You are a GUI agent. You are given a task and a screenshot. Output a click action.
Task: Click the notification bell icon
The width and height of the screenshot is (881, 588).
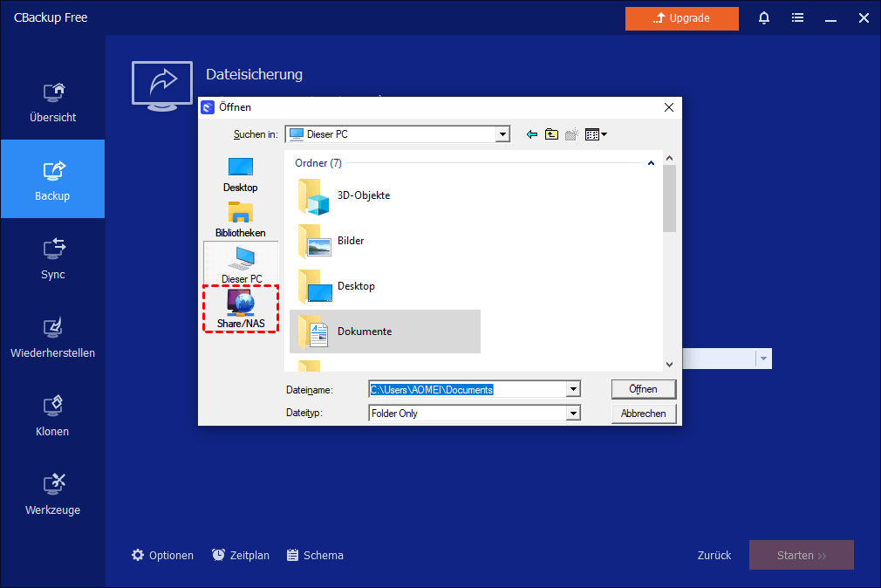point(764,18)
